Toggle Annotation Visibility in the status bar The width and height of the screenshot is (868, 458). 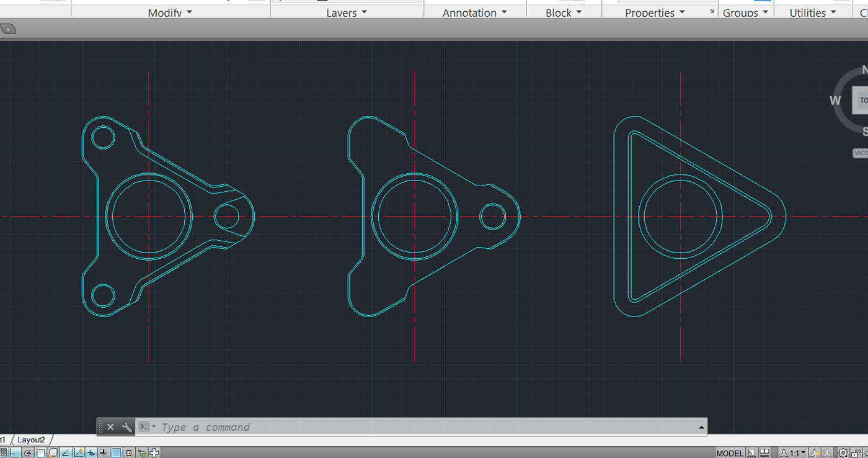point(813,452)
